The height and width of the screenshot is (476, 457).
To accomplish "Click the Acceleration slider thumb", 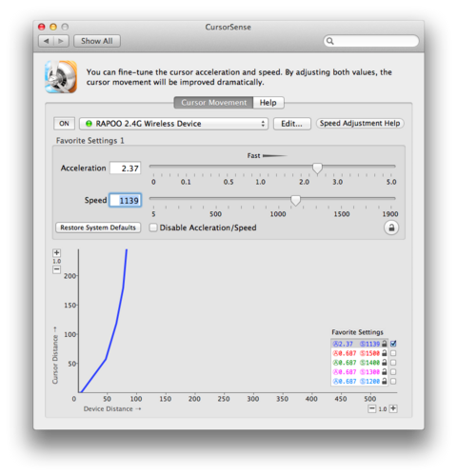I will tap(317, 168).
